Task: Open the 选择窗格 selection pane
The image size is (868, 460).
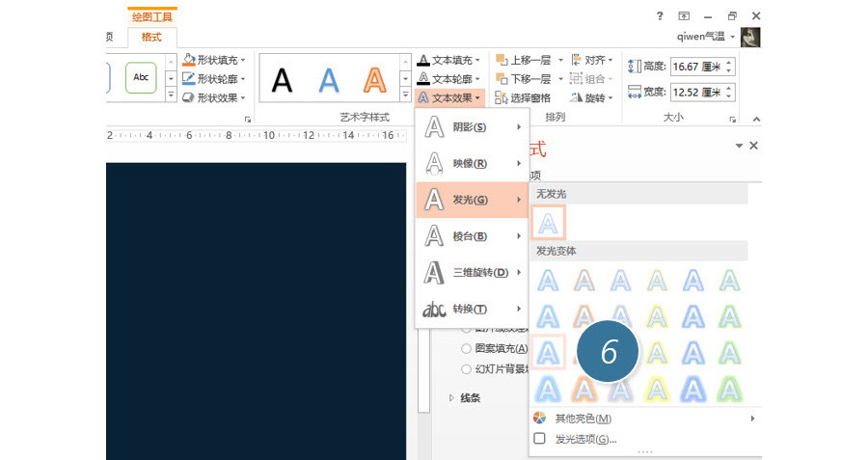Action: (x=523, y=98)
